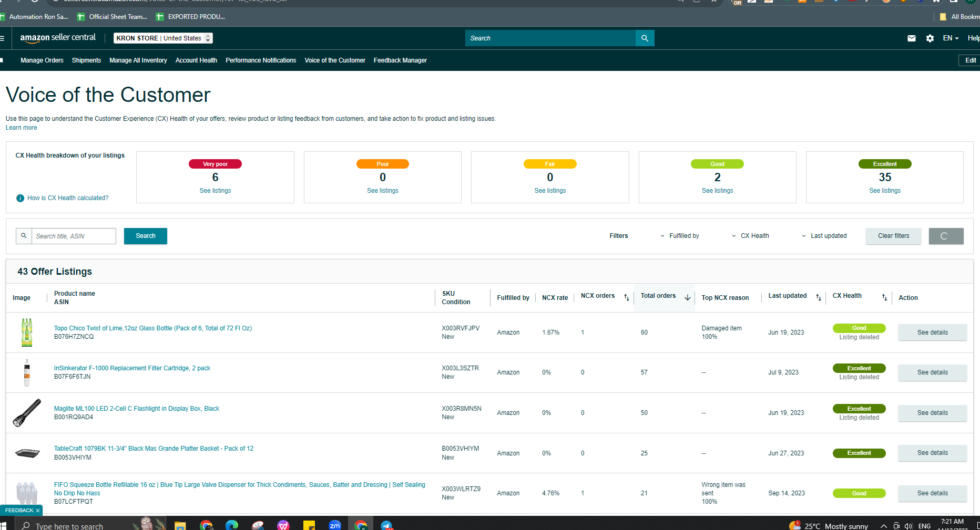Click See listings under Excellent
The width and height of the screenshot is (980, 530).
pyautogui.click(x=885, y=191)
